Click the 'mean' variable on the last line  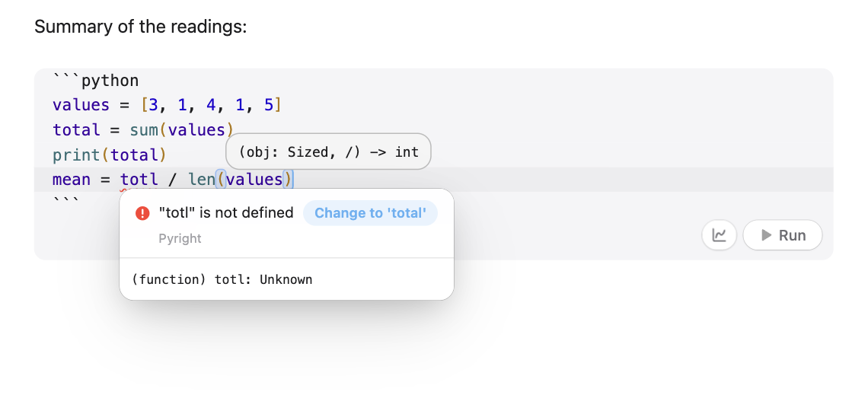pos(72,179)
